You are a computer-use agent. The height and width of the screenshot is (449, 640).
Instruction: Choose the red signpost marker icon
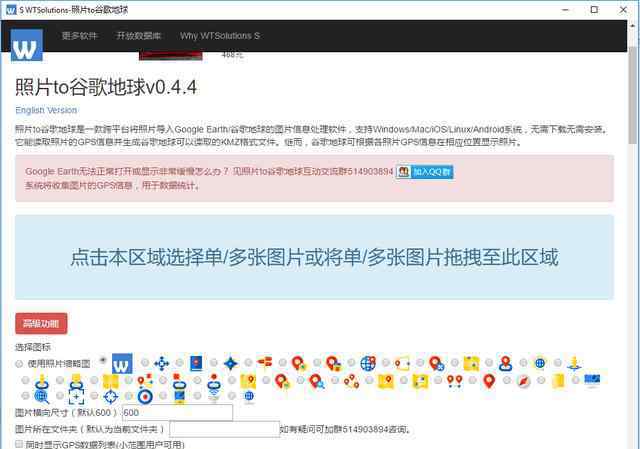click(x=264, y=362)
